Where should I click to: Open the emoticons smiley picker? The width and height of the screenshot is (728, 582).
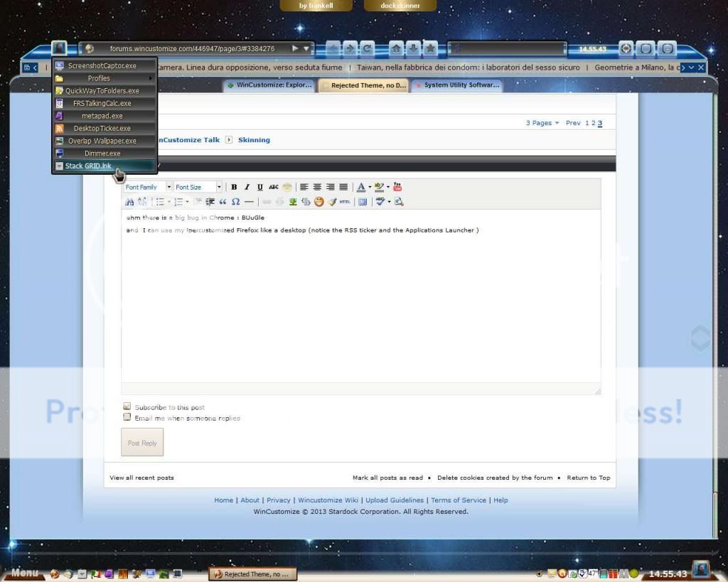click(319, 201)
